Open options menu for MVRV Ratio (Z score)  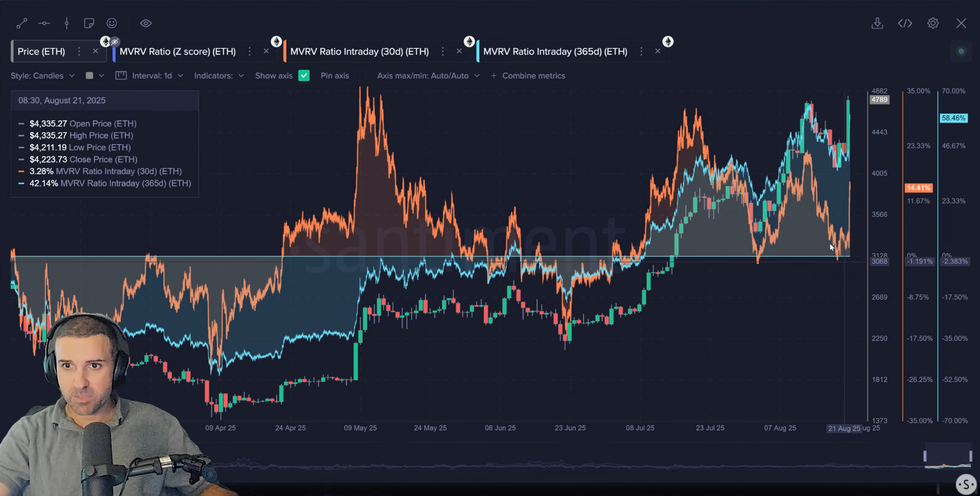coord(249,51)
